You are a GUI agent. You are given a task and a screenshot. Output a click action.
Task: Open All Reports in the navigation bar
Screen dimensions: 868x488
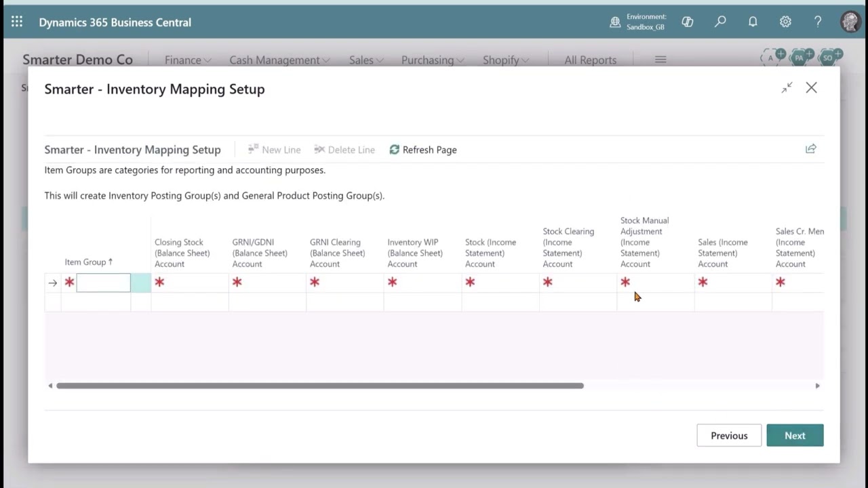pyautogui.click(x=591, y=60)
